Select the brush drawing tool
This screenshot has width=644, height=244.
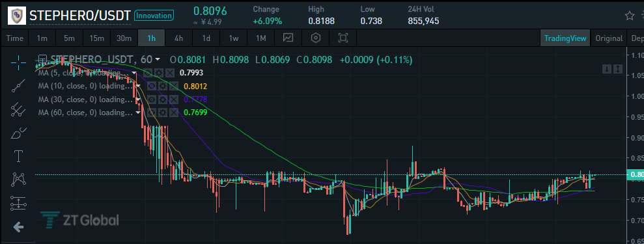(18, 133)
